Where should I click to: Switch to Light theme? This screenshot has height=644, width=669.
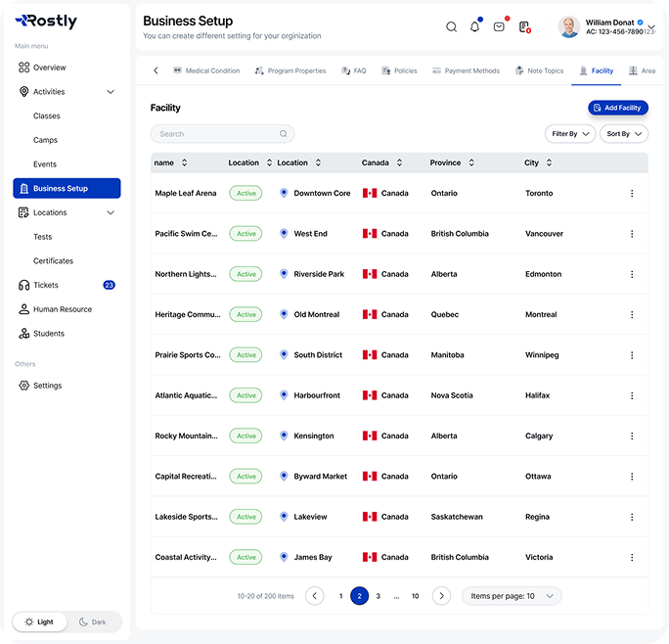(x=39, y=621)
